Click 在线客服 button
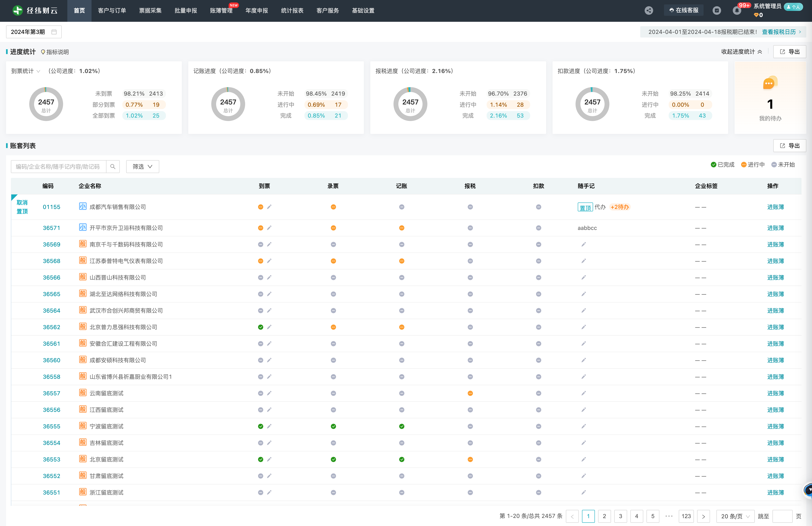 point(684,10)
